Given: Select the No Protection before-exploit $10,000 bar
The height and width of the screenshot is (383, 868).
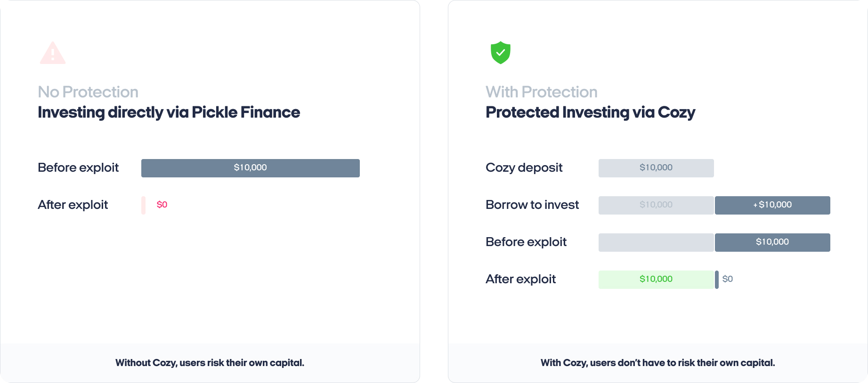Looking at the screenshot, I should 251,168.
